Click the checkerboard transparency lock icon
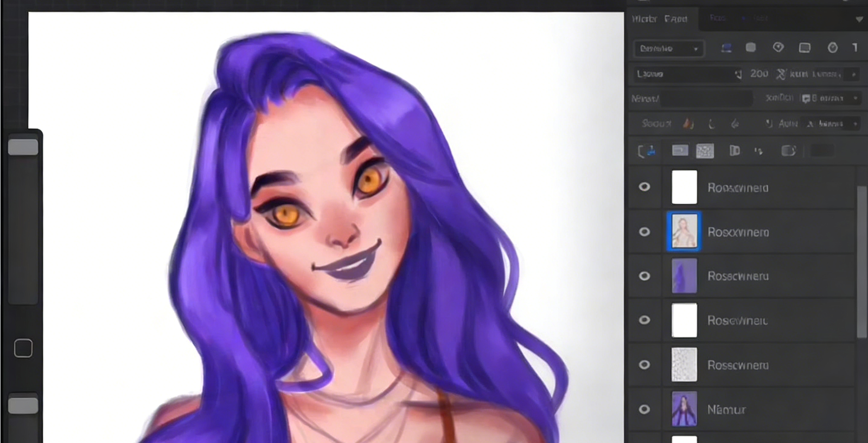Viewport: 868px width, 443px height. (x=705, y=151)
